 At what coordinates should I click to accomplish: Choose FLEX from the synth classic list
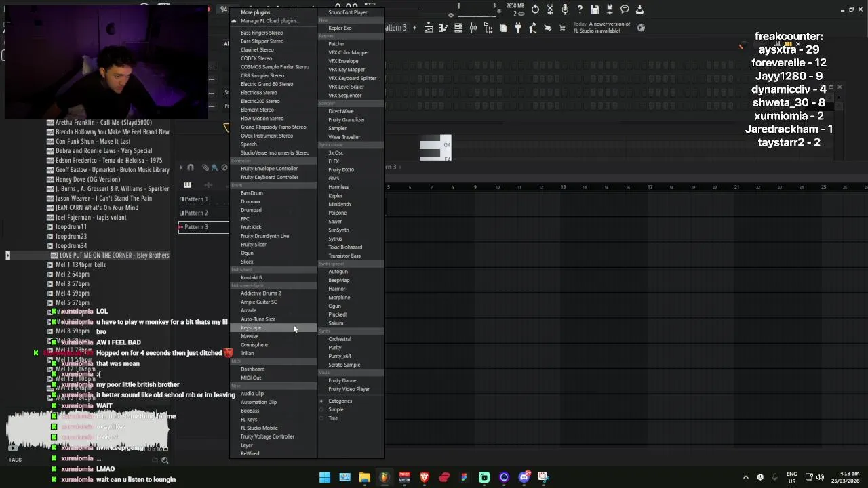coord(334,161)
